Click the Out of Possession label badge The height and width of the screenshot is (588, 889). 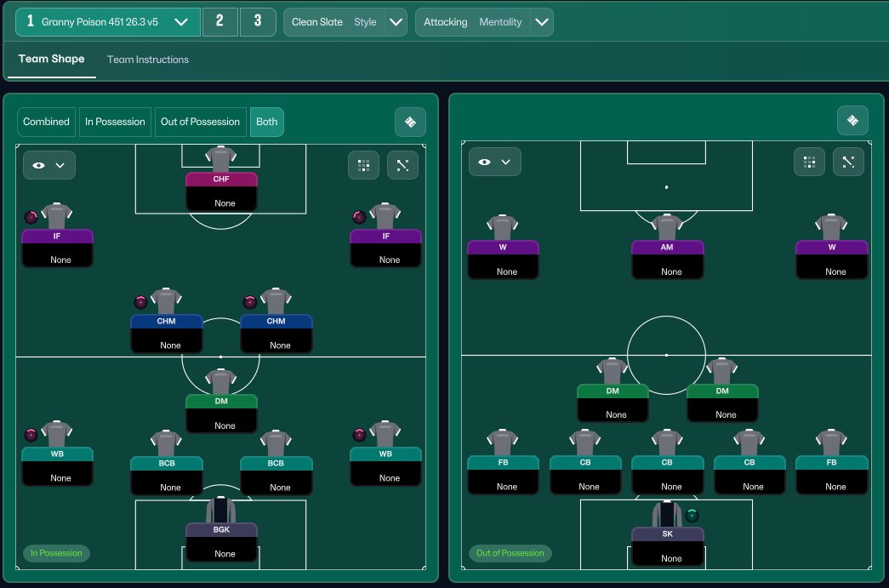point(510,553)
